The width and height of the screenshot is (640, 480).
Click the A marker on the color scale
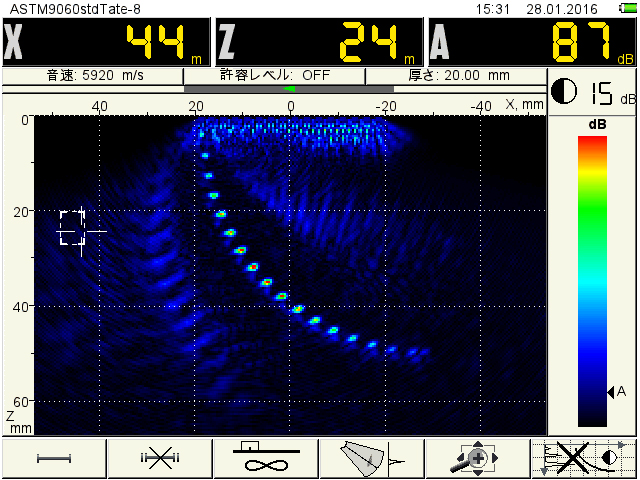617,392
